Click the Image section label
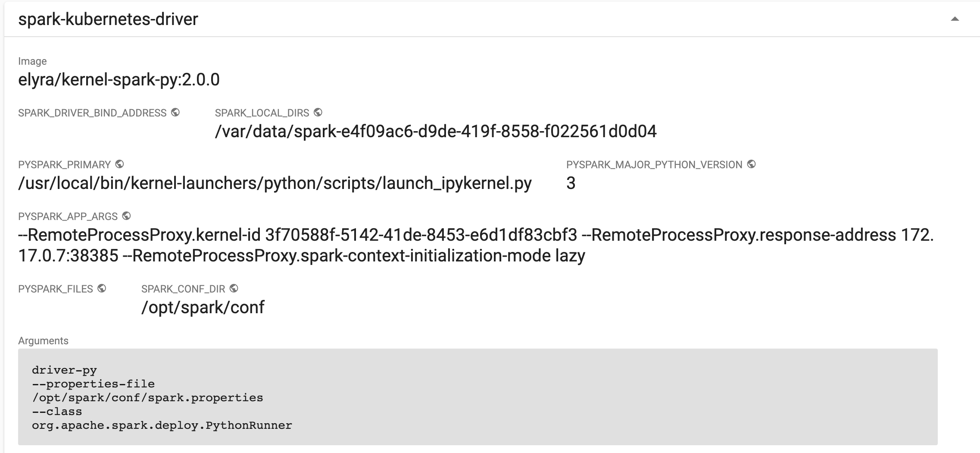Screen dimensions: 980x453 pos(32,61)
